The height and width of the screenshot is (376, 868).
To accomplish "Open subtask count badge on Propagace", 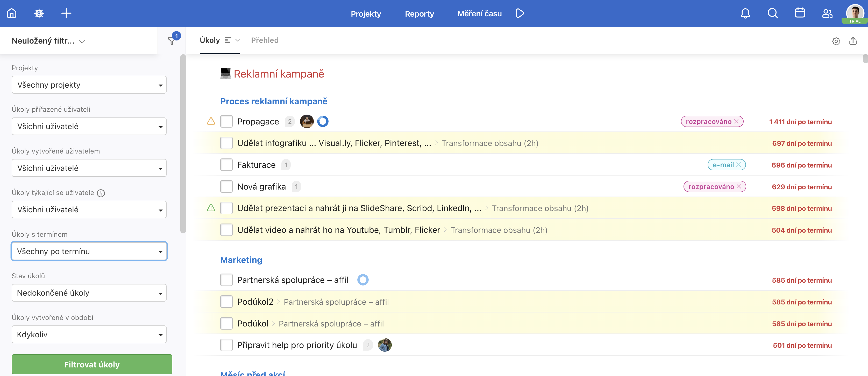I will (x=290, y=121).
